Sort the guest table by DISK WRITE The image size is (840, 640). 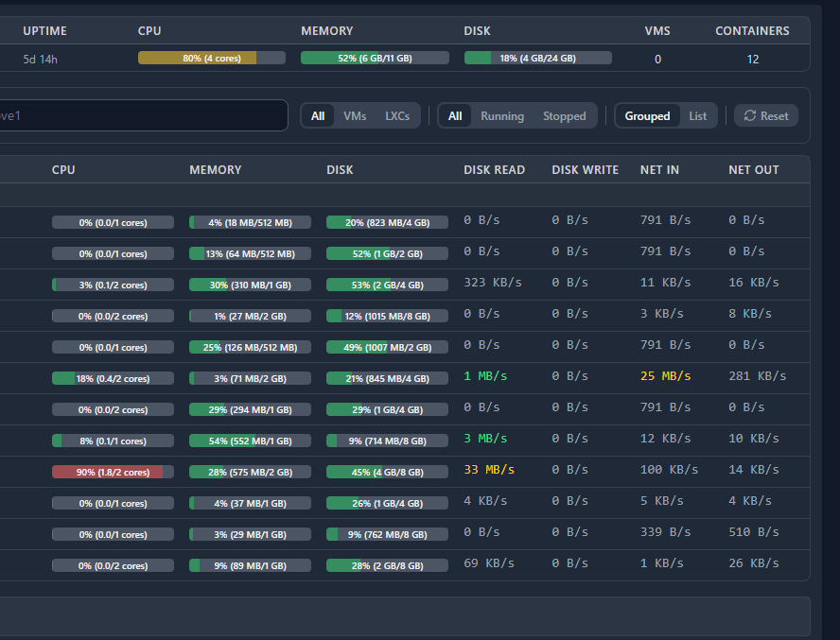point(585,170)
